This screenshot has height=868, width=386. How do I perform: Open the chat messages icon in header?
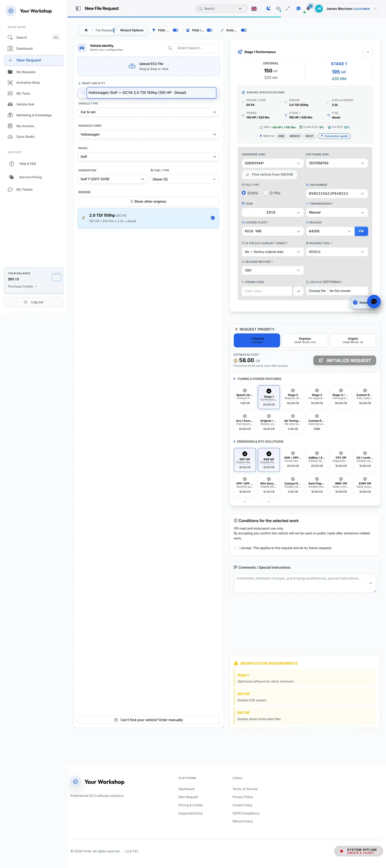(298, 9)
